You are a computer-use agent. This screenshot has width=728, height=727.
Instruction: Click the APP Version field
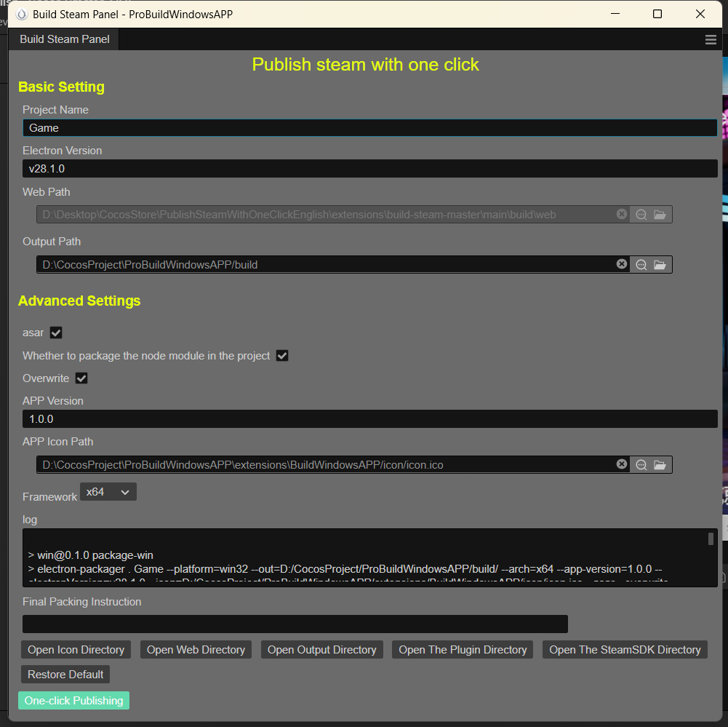(370, 419)
